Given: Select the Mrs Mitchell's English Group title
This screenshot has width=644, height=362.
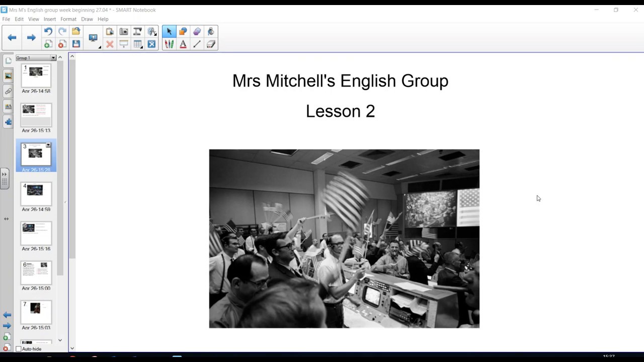Looking at the screenshot, I should tap(341, 81).
